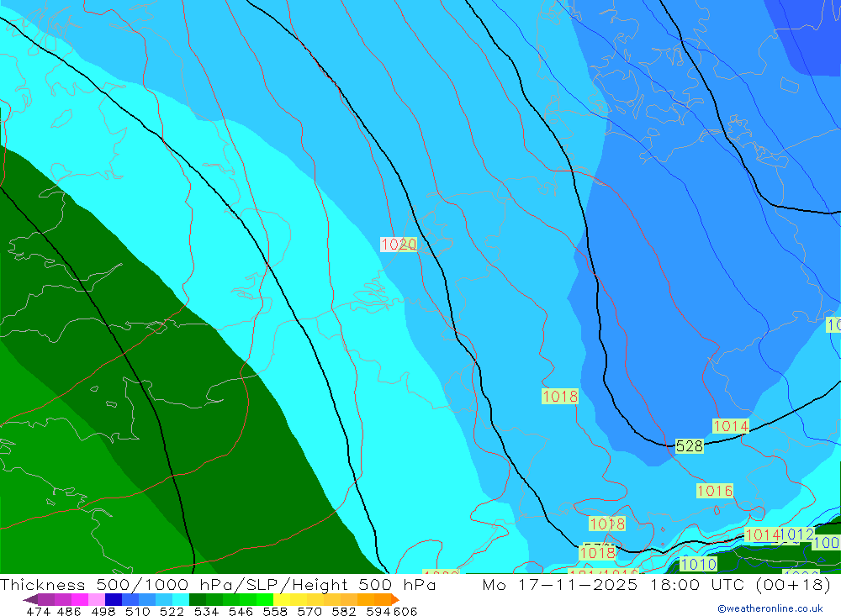Click the blue 1010 isobar label
The width and height of the screenshot is (841, 616).
698,564
